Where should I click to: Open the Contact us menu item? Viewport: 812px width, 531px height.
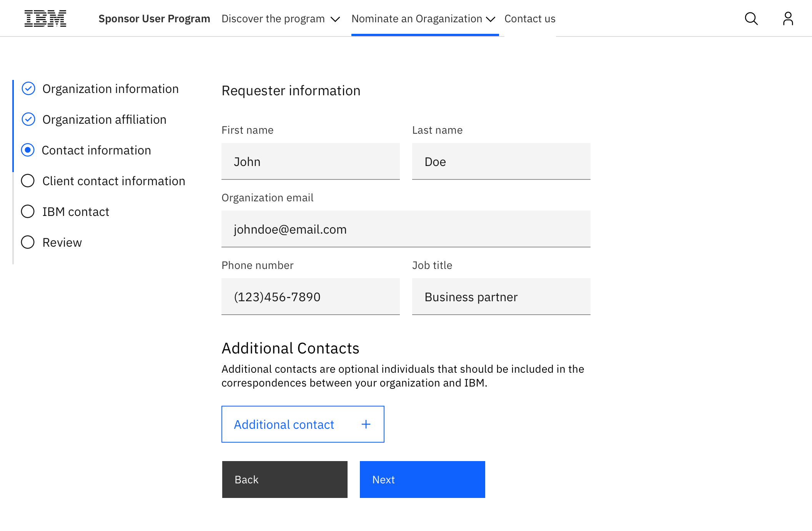click(x=530, y=18)
